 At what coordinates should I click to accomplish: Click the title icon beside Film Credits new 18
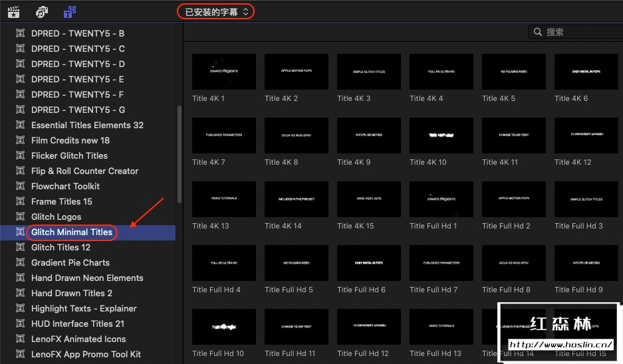coord(20,139)
